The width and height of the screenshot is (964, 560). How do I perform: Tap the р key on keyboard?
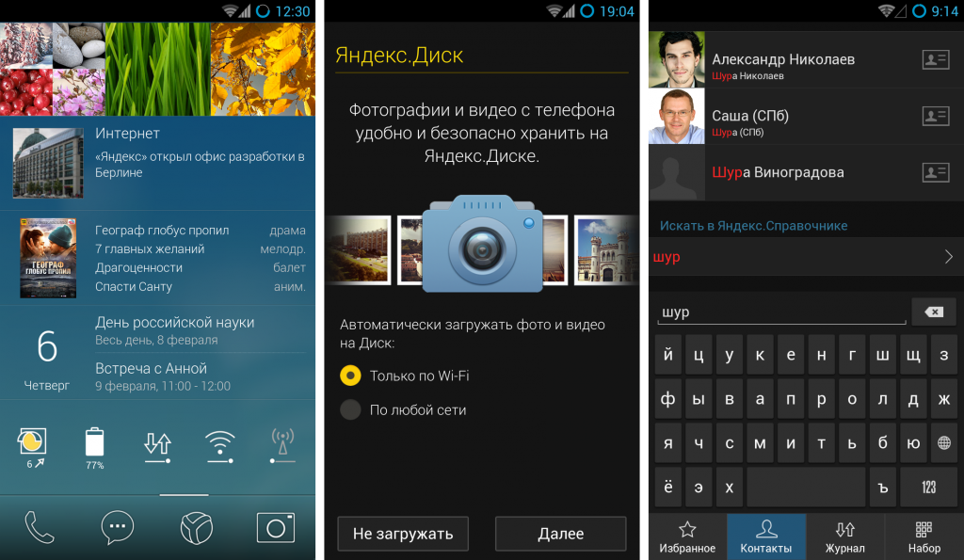click(821, 399)
